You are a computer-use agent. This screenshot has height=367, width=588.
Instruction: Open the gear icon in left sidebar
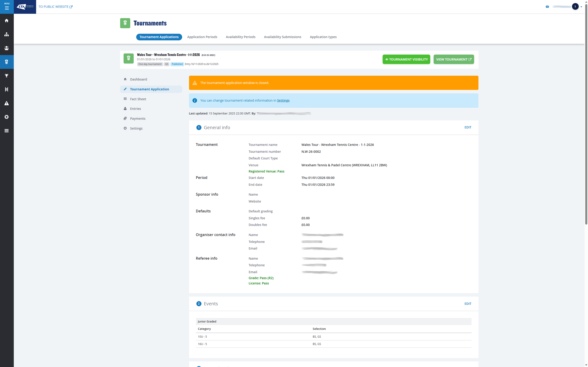(x=7, y=117)
